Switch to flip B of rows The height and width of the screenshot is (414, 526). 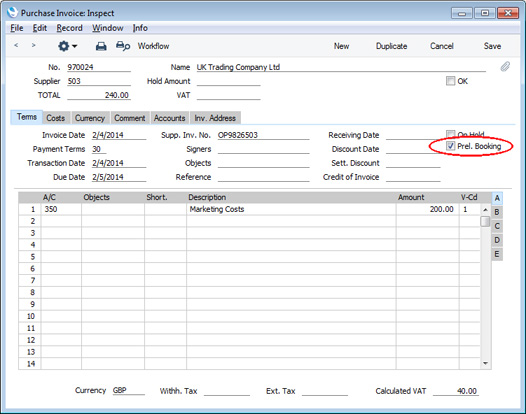click(497, 212)
